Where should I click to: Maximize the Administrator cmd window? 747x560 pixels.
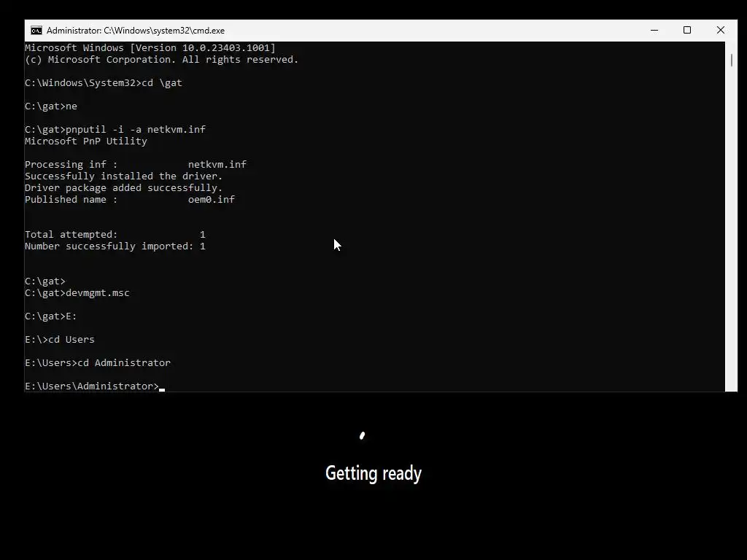tap(687, 30)
